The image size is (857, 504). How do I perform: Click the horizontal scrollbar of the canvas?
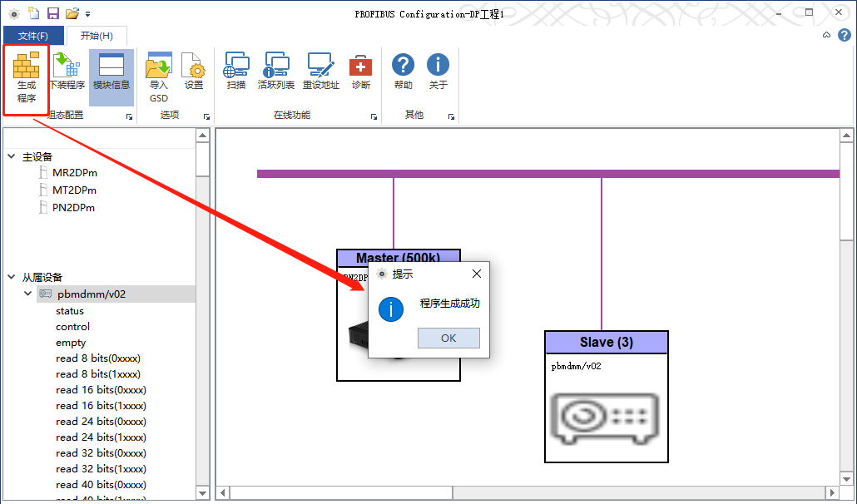[528, 492]
